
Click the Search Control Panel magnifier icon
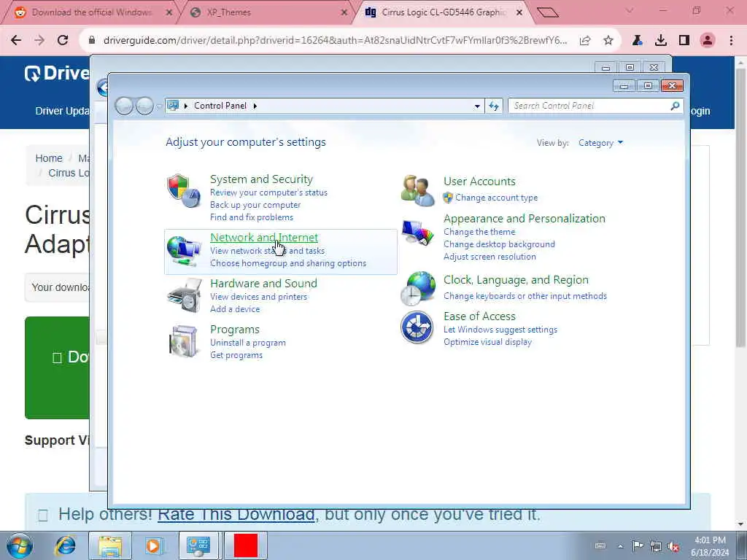coord(675,106)
